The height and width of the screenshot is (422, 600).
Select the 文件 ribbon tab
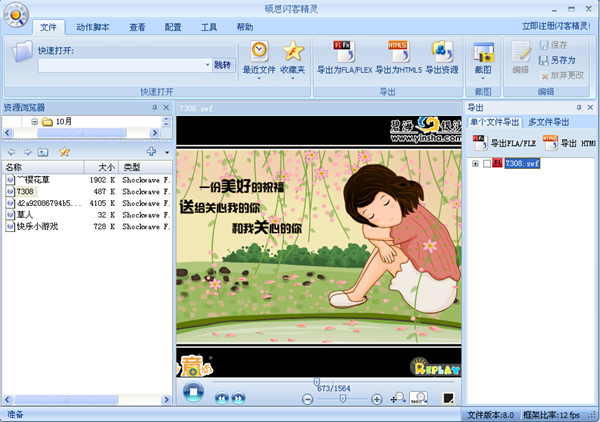coord(48,27)
